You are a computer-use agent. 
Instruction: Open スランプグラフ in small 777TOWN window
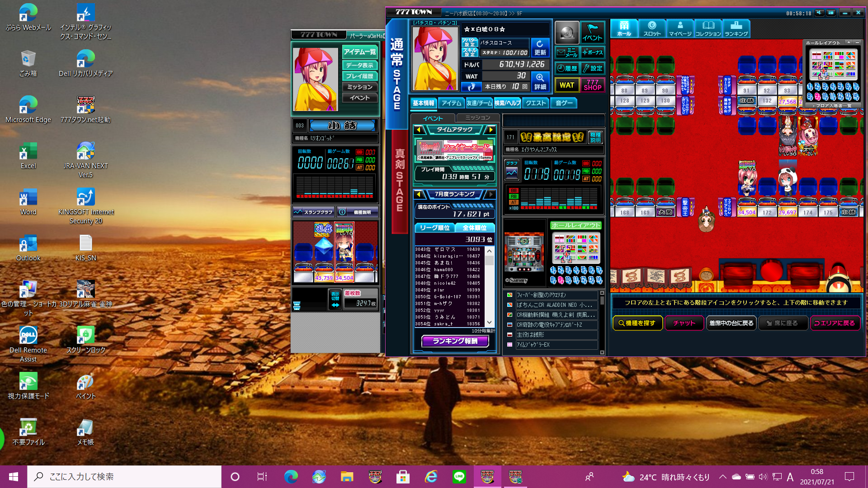click(x=313, y=212)
